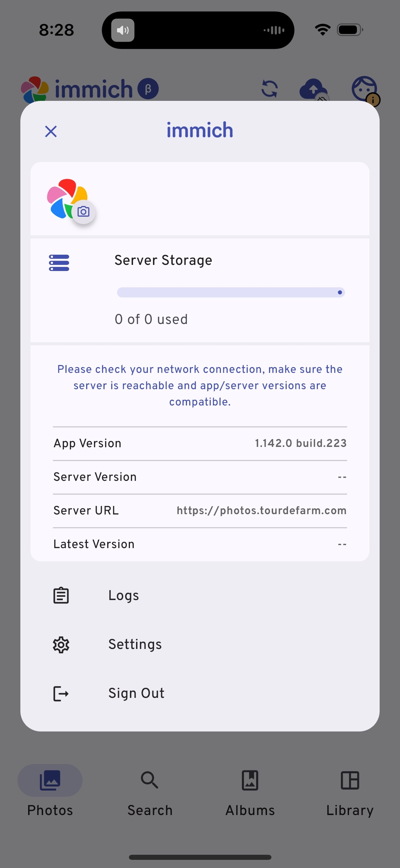Tap the camera icon on profile picture
Viewport: 400px width, 868px height.
pyautogui.click(x=83, y=212)
